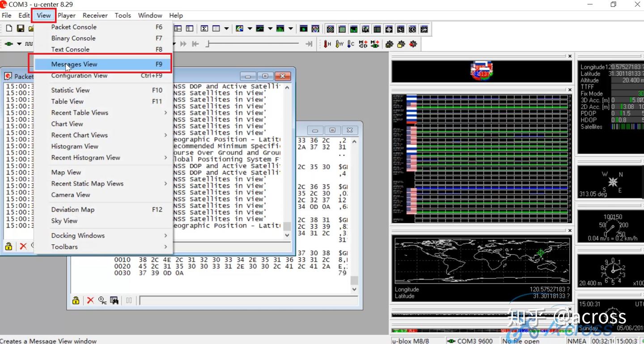The image size is (644, 344).
Task: Open dropdown arrow beside the Histogram View icon
Action: coord(291,29)
